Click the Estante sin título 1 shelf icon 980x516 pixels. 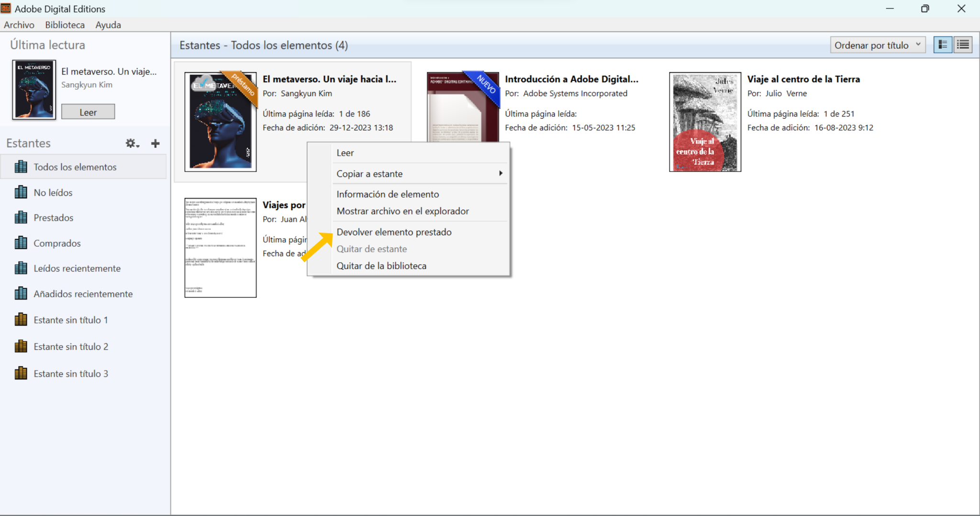tap(21, 319)
